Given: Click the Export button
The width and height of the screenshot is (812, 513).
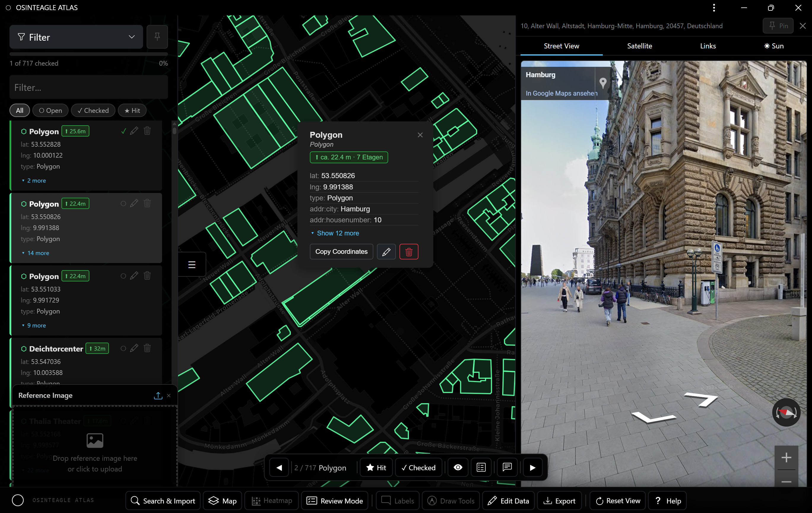Looking at the screenshot, I should [559, 501].
